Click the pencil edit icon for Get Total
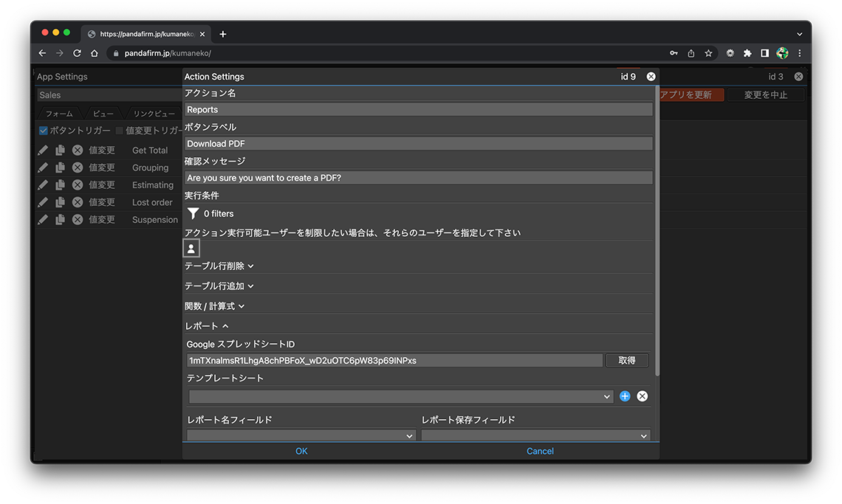This screenshot has height=504, width=842. tap(43, 150)
